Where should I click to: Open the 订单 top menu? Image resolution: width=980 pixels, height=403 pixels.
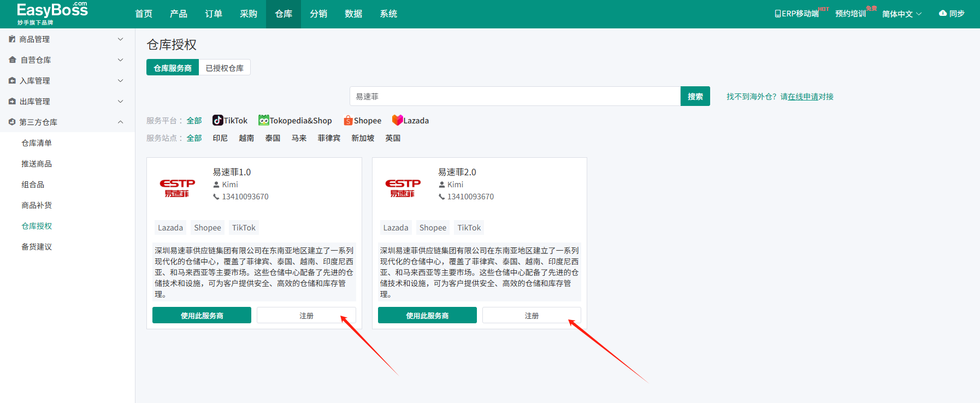[x=214, y=14]
